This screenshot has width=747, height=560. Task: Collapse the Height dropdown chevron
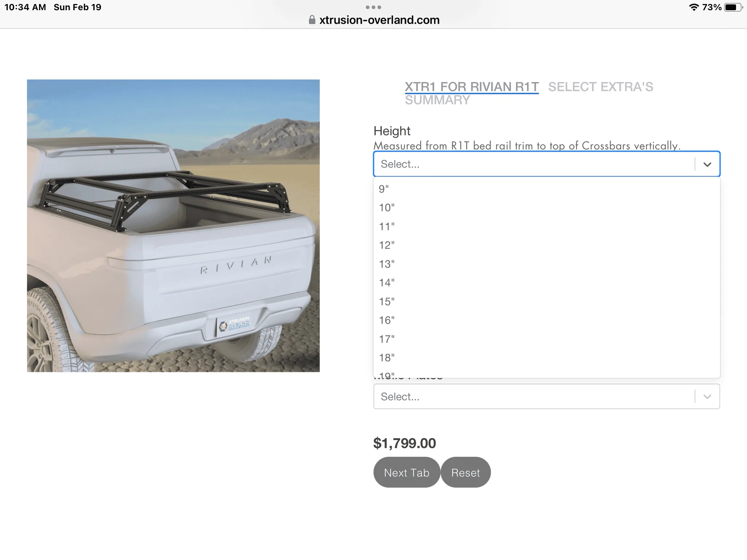point(707,164)
